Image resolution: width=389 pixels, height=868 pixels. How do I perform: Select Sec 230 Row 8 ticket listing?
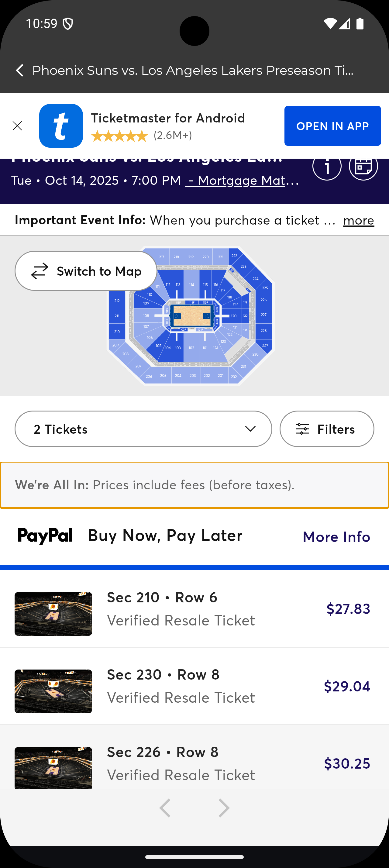point(194,686)
